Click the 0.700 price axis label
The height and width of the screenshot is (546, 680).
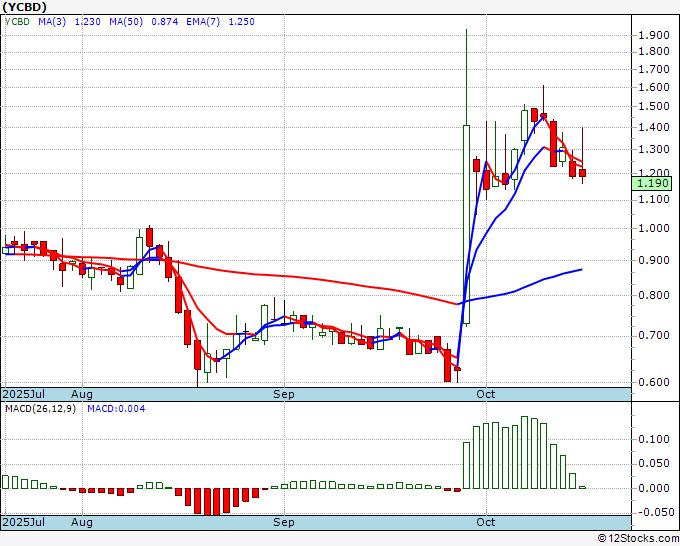pos(654,336)
